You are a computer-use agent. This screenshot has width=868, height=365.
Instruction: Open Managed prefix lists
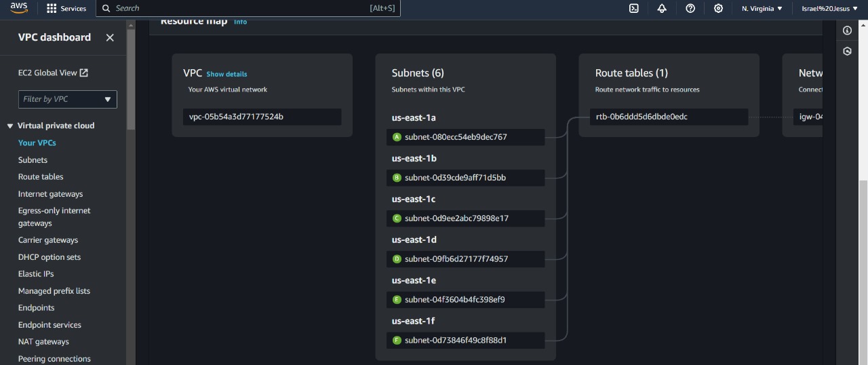(x=54, y=290)
